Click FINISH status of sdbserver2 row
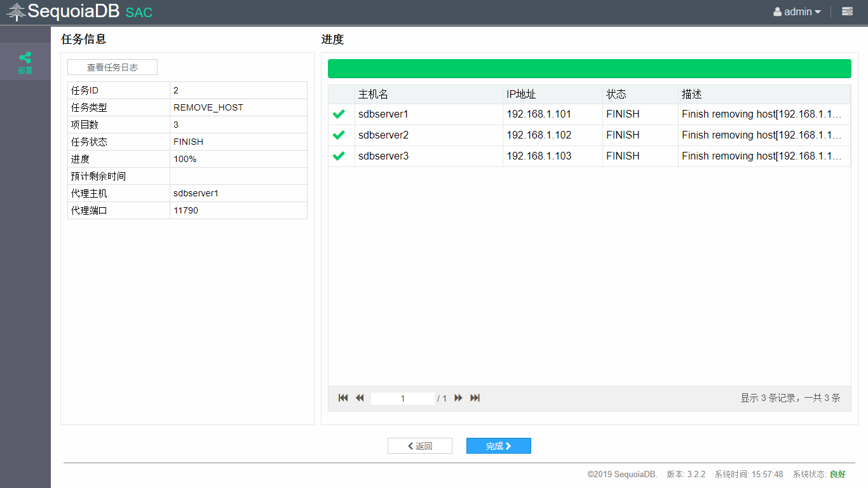Screen dimensions: 868x488 [623, 135]
